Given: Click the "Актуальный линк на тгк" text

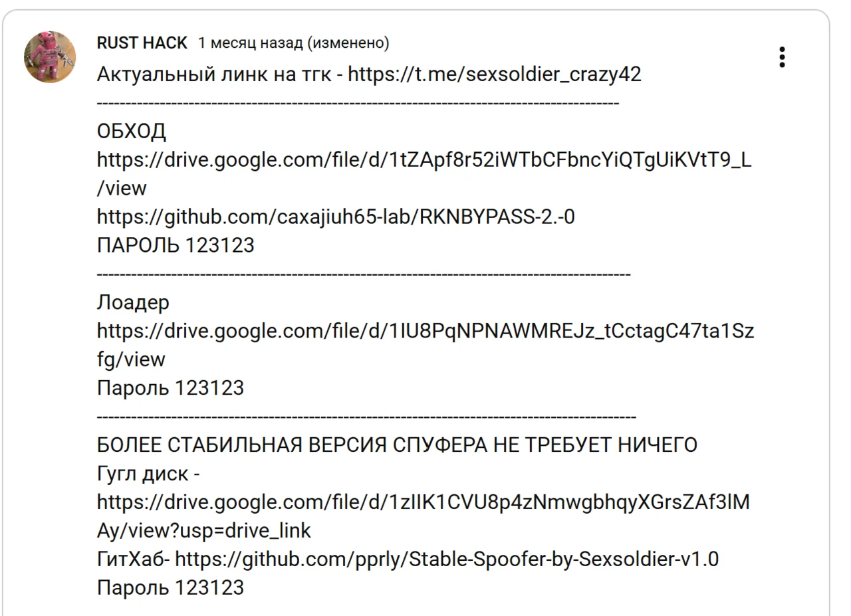Looking at the screenshot, I should coord(212,74).
